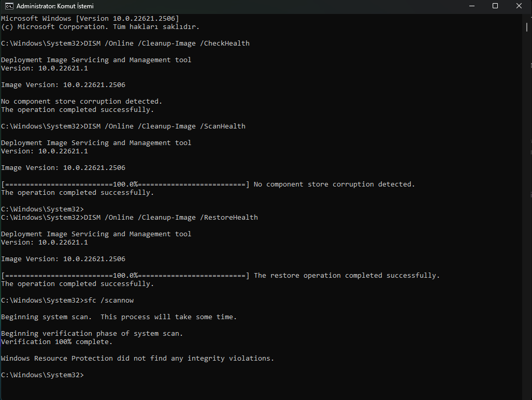Minimize the Komut İstemi window
This screenshot has width=532, height=400.
(471, 6)
